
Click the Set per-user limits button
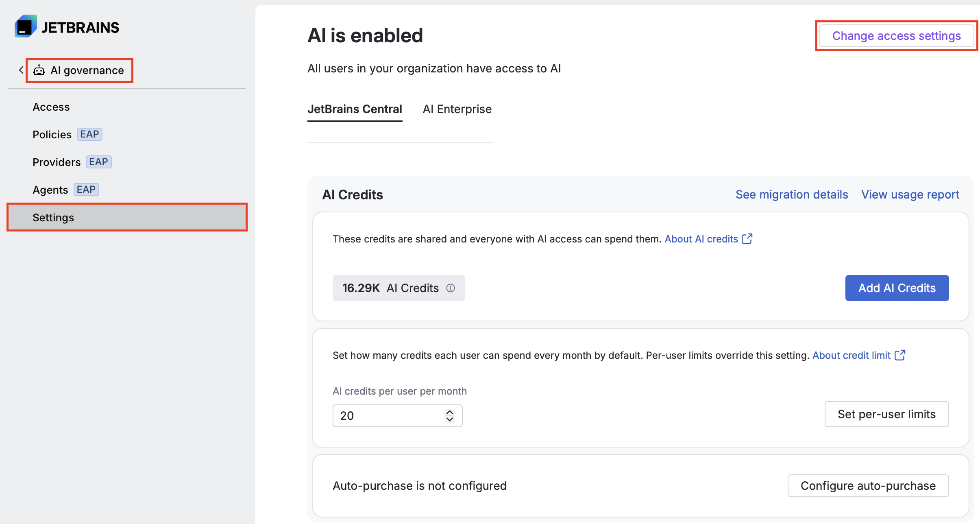pyautogui.click(x=886, y=414)
